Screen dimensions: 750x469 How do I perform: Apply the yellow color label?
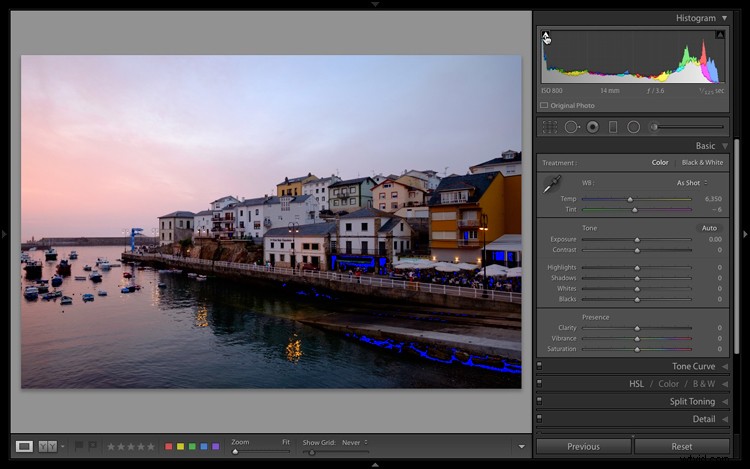pyautogui.click(x=180, y=447)
